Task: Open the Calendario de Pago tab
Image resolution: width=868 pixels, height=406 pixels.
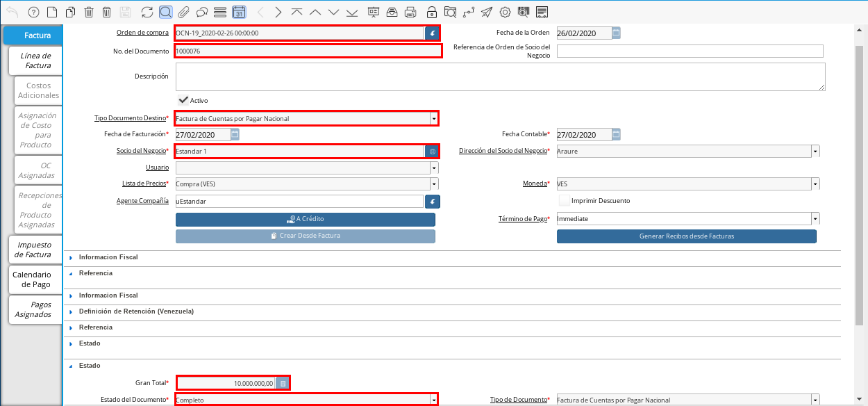Action: [x=35, y=279]
